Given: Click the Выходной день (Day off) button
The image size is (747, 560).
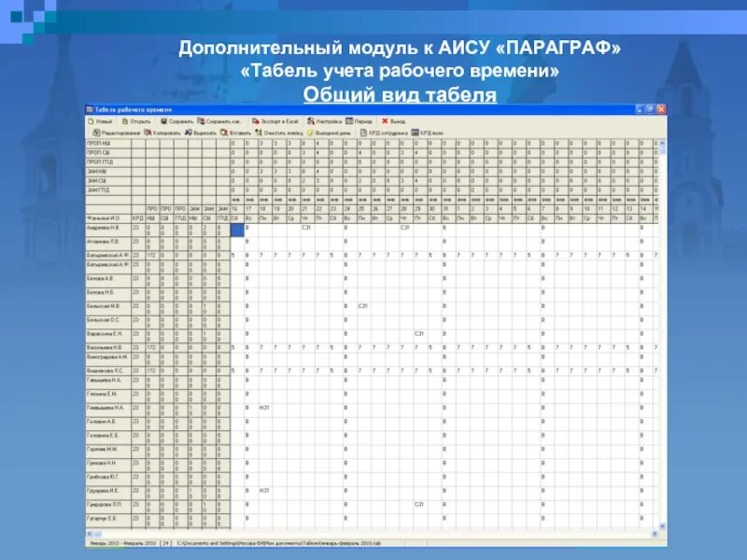Looking at the screenshot, I should click(329, 133).
